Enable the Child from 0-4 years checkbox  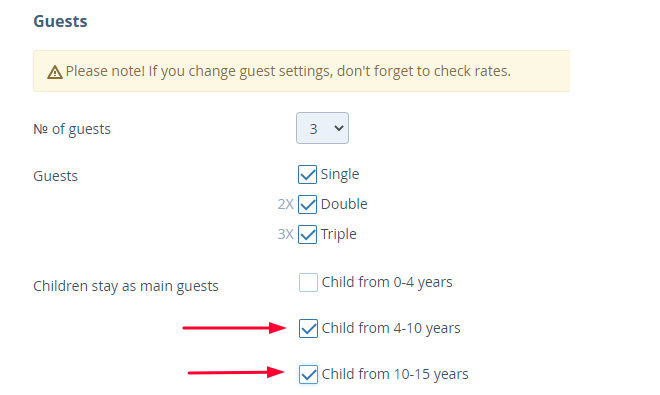coord(308,282)
